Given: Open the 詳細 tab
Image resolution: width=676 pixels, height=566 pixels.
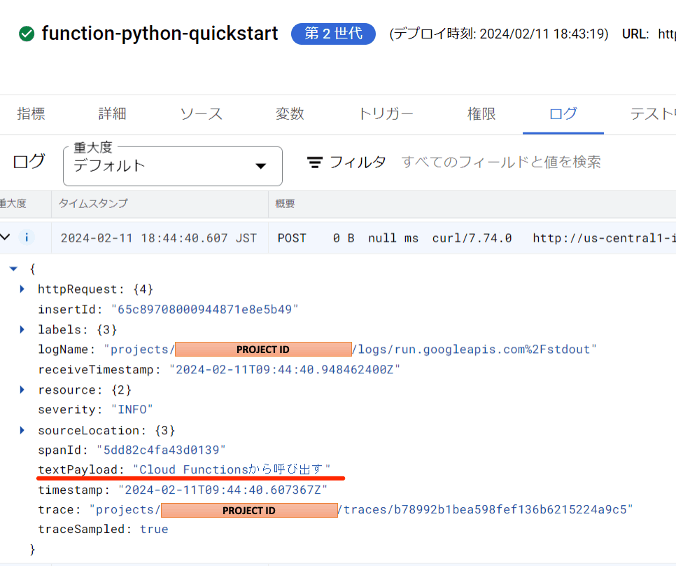Looking at the screenshot, I should tap(112, 114).
